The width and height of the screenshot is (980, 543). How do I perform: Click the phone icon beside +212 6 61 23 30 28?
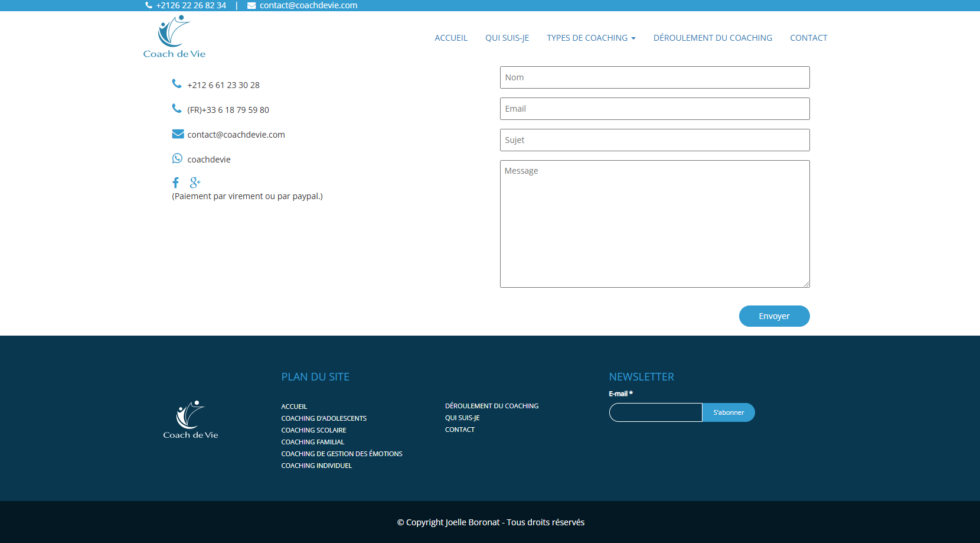[x=177, y=84]
